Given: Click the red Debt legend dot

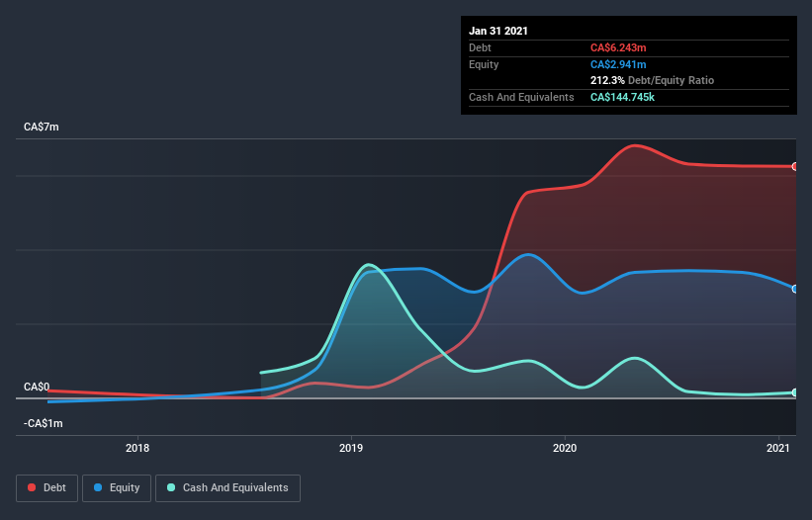Looking at the screenshot, I should point(32,487).
